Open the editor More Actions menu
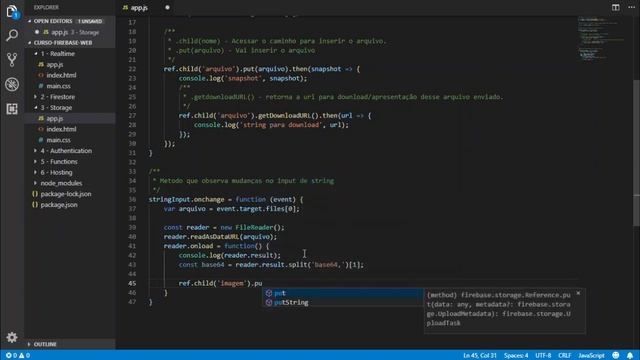 [x=631, y=7]
